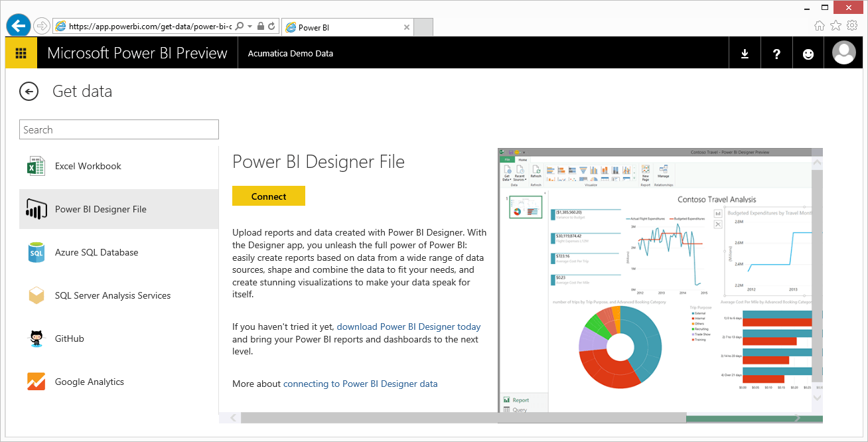Click the horizontal scrollbar thumb
The height and width of the screenshot is (442, 868).
pos(463,418)
